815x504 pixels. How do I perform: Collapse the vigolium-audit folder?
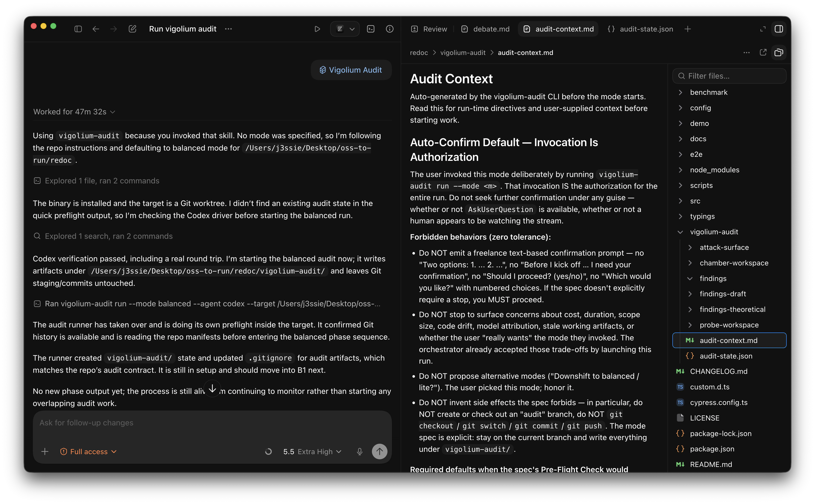[x=729, y=232]
